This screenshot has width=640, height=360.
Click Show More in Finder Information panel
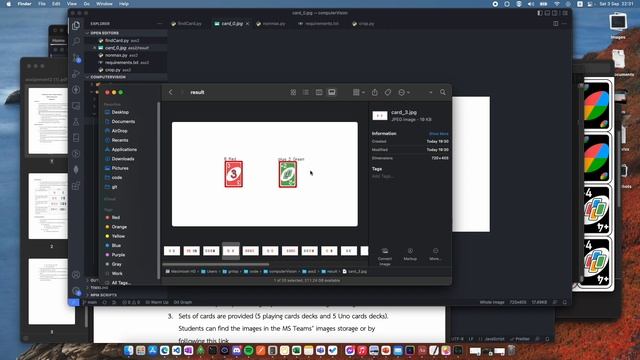438,133
